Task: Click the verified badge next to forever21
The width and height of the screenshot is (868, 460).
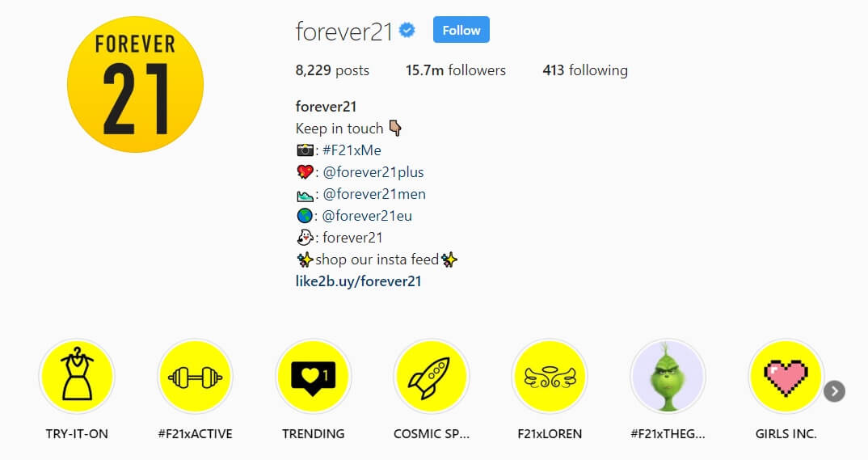Action: [x=407, y=31]
